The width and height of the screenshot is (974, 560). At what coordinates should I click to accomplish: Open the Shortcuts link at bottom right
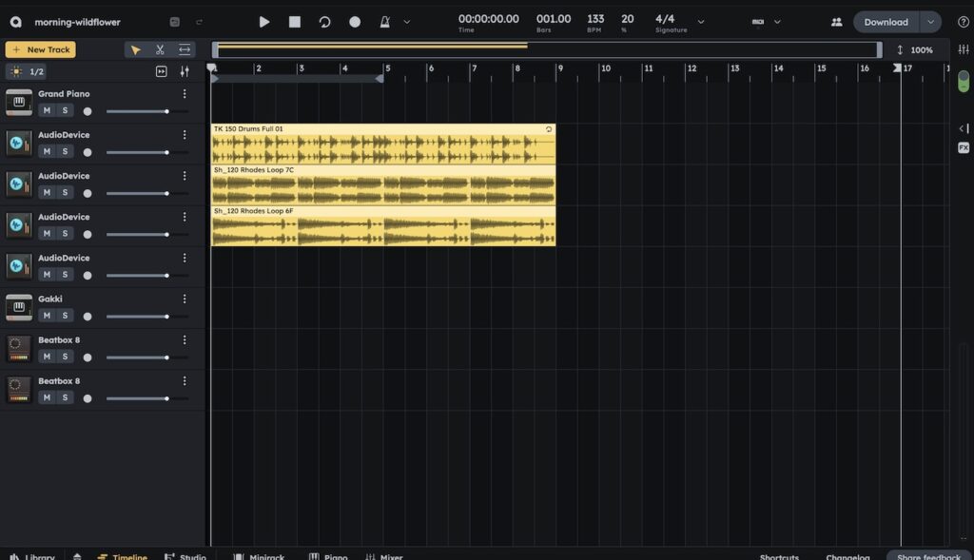coord(779,556)
